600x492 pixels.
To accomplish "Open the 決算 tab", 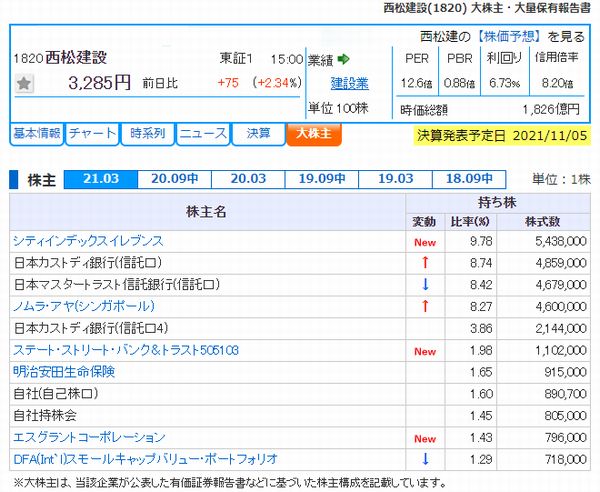I will (x=259, y=134).
